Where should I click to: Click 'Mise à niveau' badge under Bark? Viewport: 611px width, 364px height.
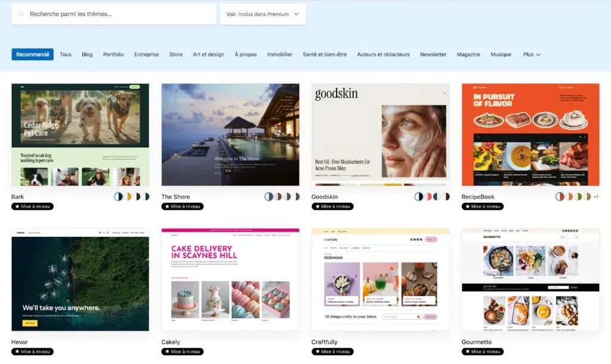click(32, 206)
